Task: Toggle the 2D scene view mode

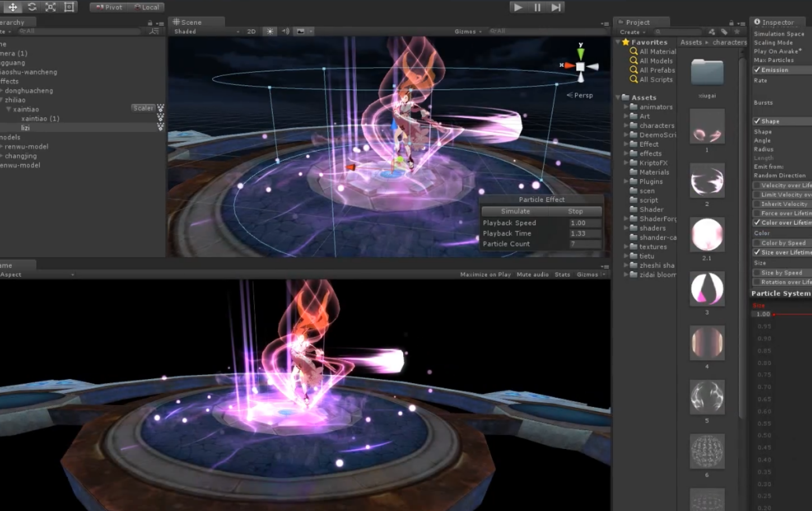Action: 251,32
